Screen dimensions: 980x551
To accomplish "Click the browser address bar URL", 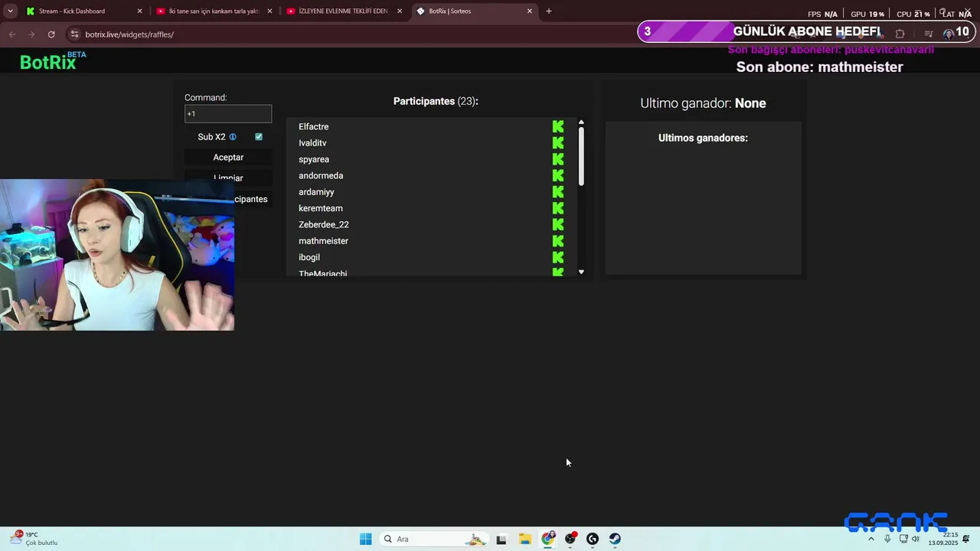I will (x=129, y=34).
